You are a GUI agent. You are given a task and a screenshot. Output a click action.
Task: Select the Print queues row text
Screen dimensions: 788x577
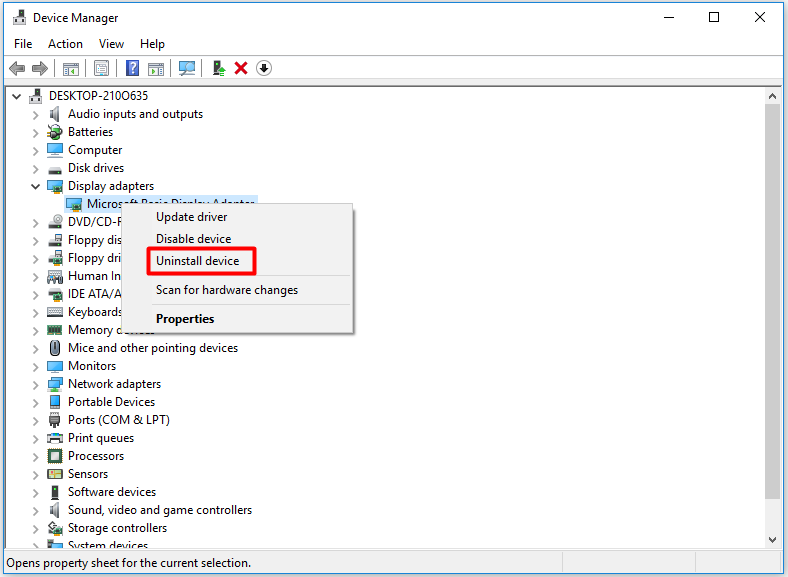pyautogui.click(x=101, y=438)
